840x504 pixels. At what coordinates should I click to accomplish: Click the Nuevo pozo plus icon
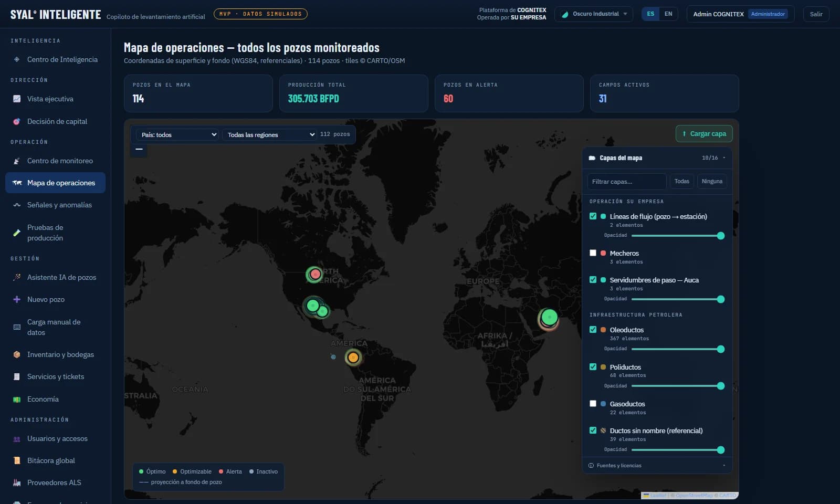17,299
